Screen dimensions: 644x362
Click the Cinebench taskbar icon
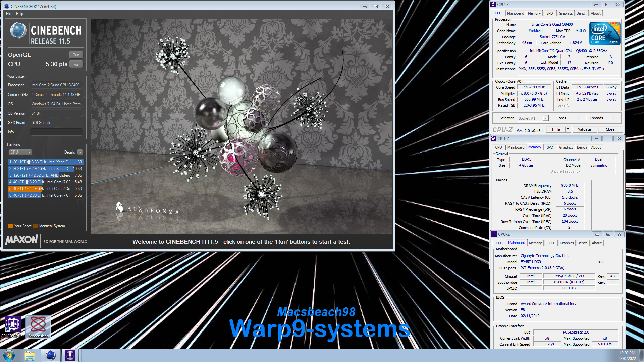tap(51, 355)
